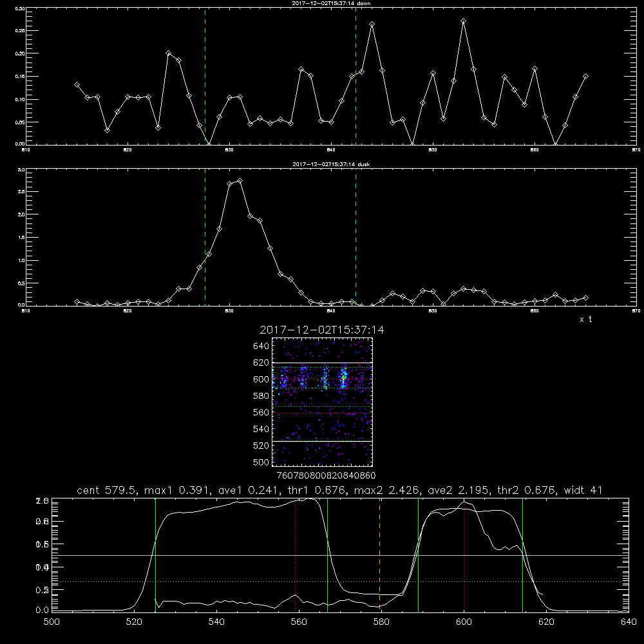Click the 620 label on the spectrogram y-axis
The height and width of the screenshot is (644, 644).
tap(261, 363)
